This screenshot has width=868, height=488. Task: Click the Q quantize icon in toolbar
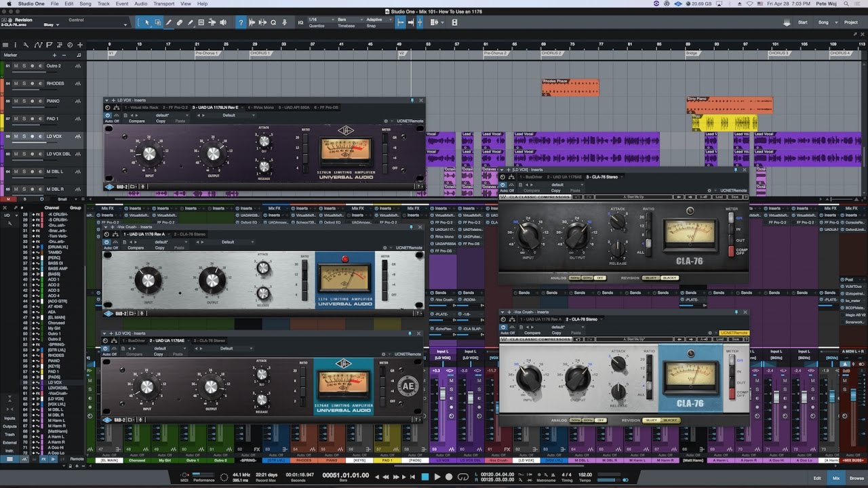[273, 22]
